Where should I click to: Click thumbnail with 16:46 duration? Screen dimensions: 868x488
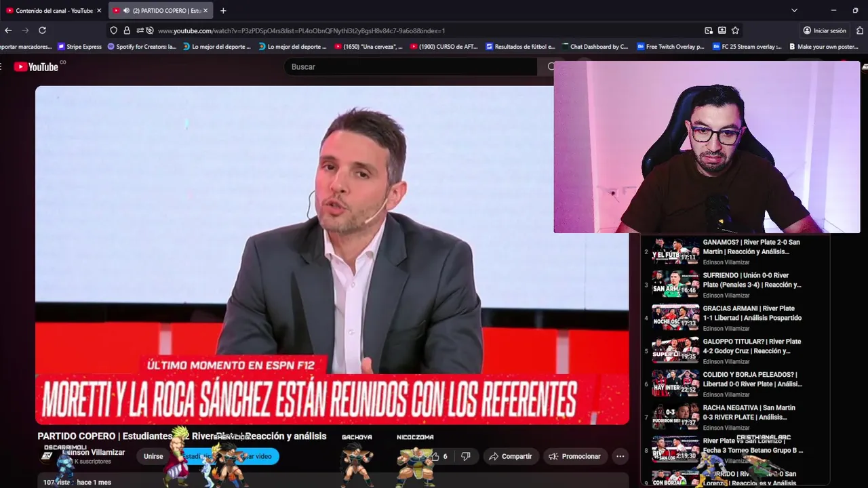tap(675, 284)
